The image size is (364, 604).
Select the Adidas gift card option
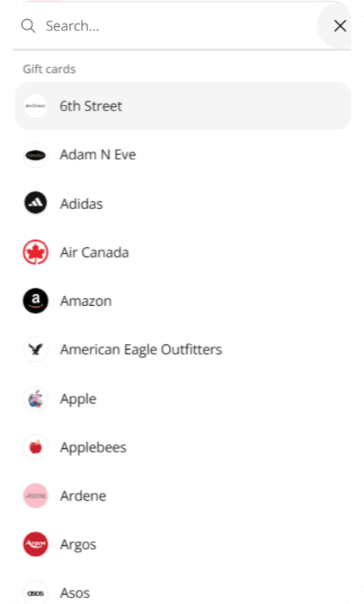[x=183, y=203]
